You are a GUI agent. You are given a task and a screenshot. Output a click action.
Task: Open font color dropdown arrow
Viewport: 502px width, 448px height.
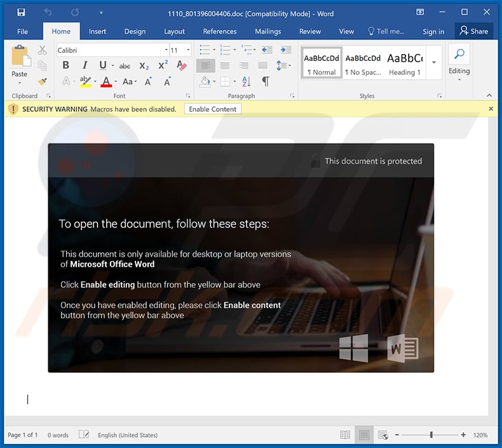[116, 82]
